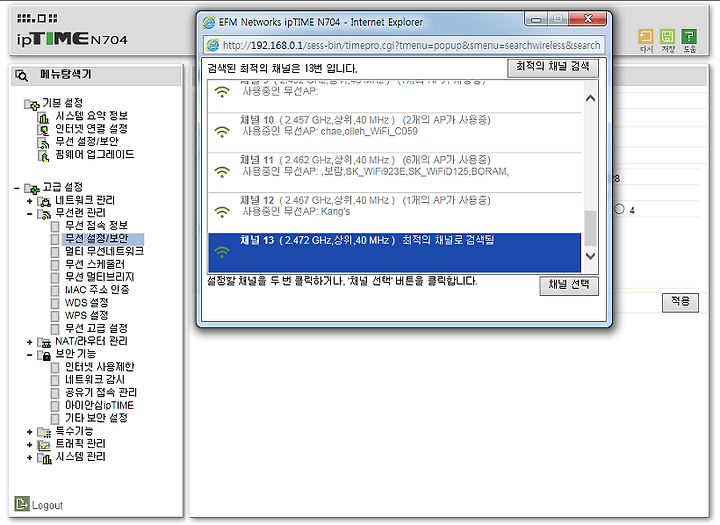This screenshot has height=525, width=720.
Task: Open 기타 보안 설정 menu item
Action: point(96,418)
